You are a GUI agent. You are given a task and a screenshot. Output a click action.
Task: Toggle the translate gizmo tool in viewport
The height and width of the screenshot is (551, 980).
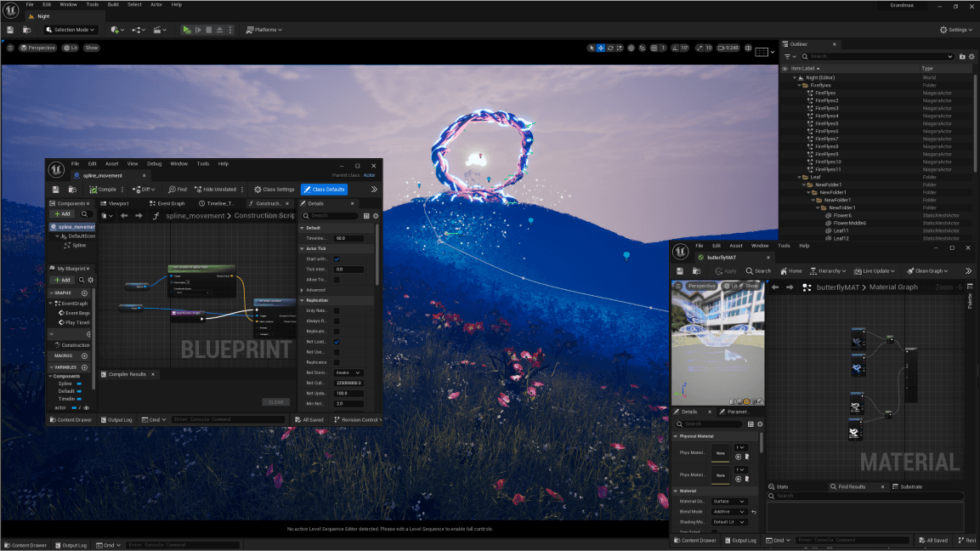click(601, 48)
